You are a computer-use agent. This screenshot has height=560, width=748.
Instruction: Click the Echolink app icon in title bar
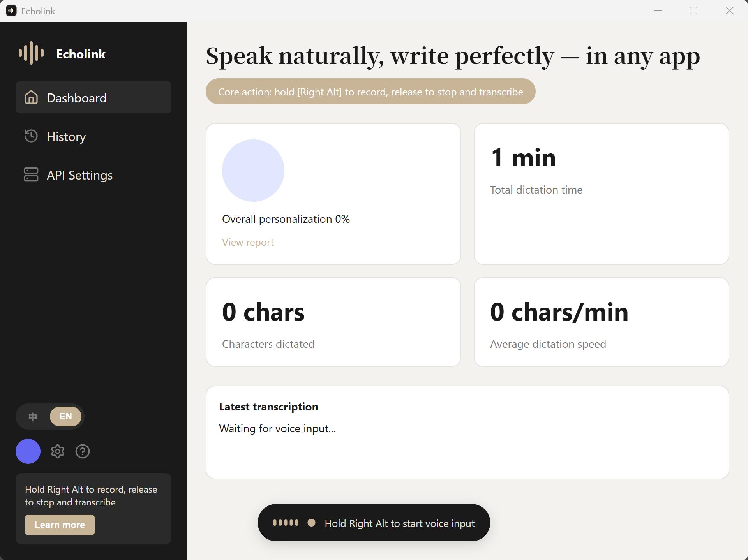coord(11,11)
